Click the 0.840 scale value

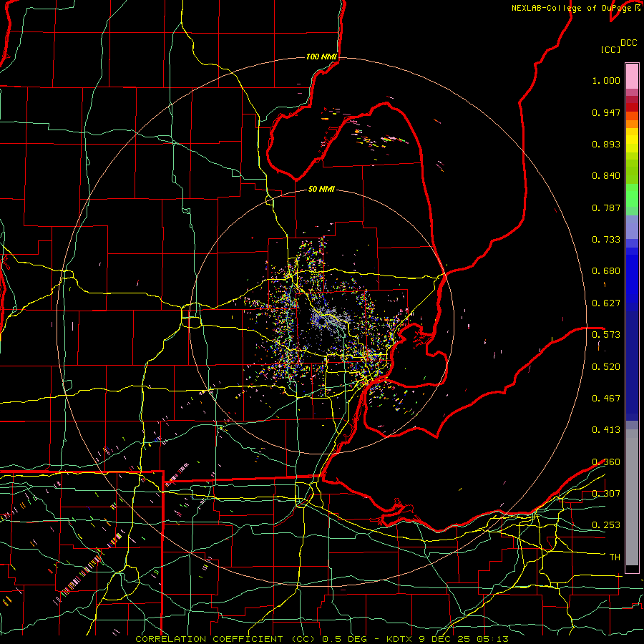pos(606,176)
